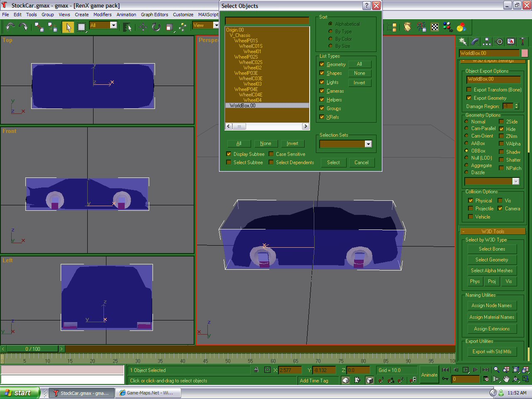Collapse the W3D Tools rollout
Screen dimensions: 532x399
(493, 232)
